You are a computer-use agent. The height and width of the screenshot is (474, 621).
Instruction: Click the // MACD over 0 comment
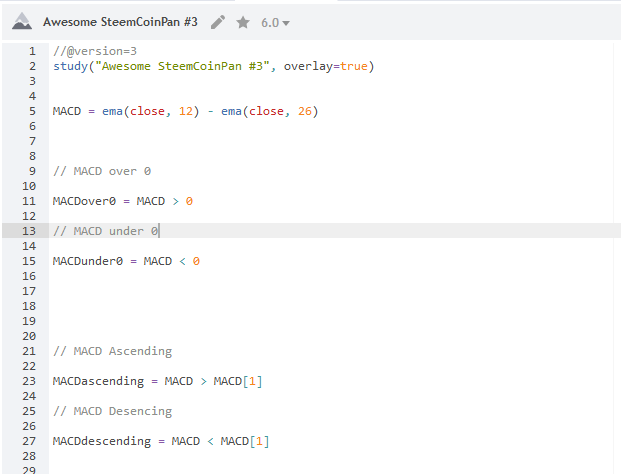click(x=102, y=171)
